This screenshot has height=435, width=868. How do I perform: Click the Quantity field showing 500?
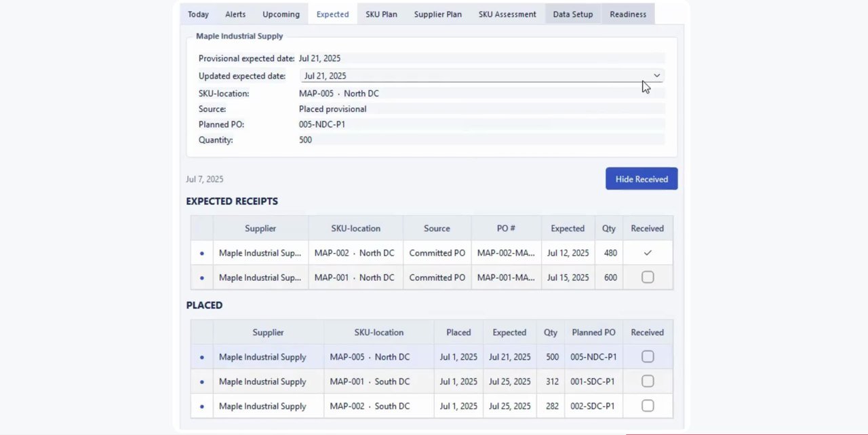(x=481, y=140)
